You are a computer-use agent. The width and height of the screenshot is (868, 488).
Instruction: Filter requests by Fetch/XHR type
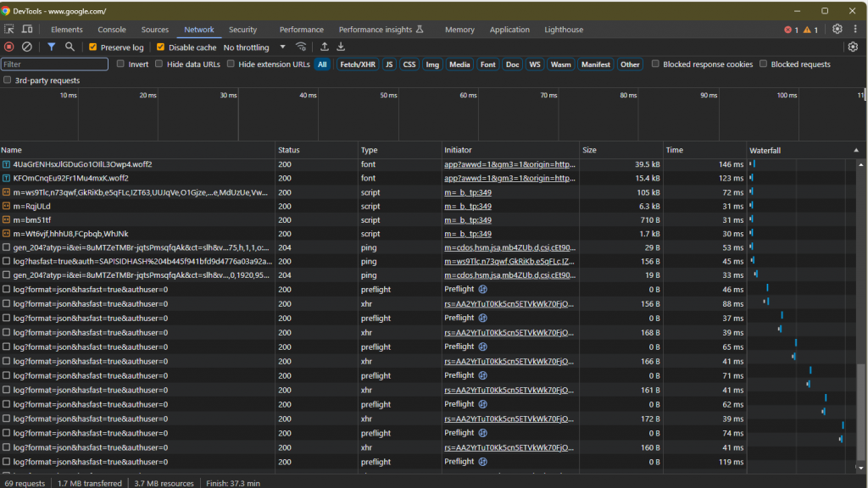pyautogui.click(x=357, y=64)
